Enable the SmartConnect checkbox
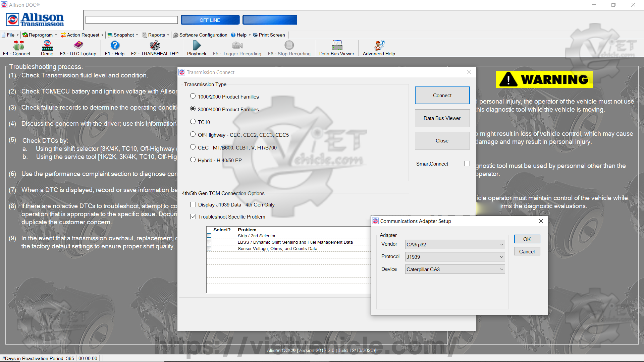Image resolution: width=644 pixels, height=362 pixels. pyautogui.click(x=467, y=164)
